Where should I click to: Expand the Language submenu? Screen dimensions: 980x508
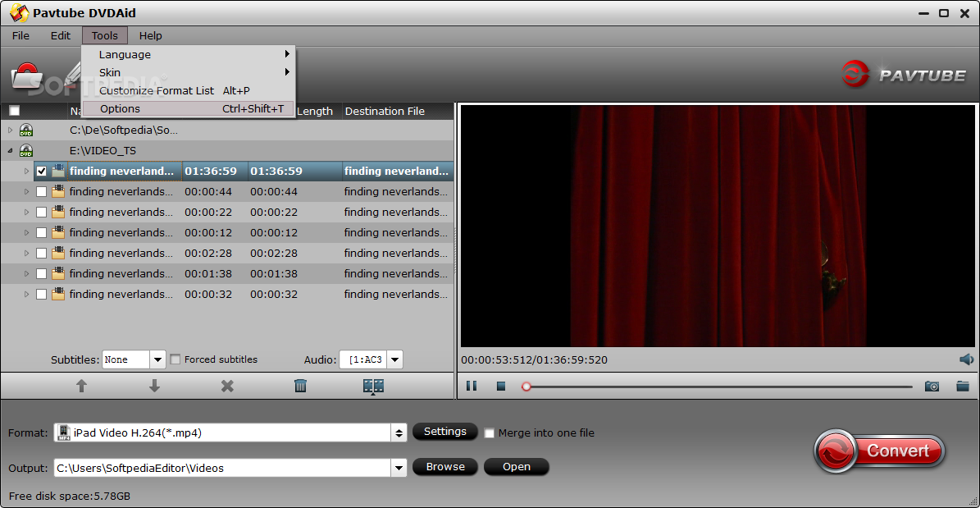pos(188,54)
